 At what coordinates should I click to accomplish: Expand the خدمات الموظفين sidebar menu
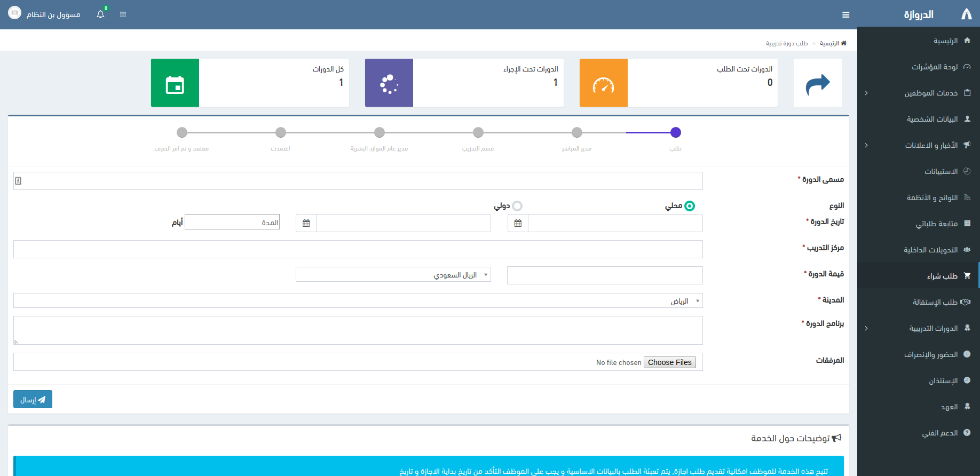[931, 93]
